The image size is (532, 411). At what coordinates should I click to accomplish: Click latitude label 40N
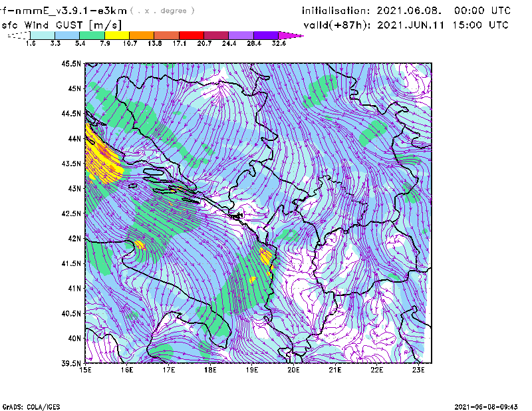coord(74,339)
